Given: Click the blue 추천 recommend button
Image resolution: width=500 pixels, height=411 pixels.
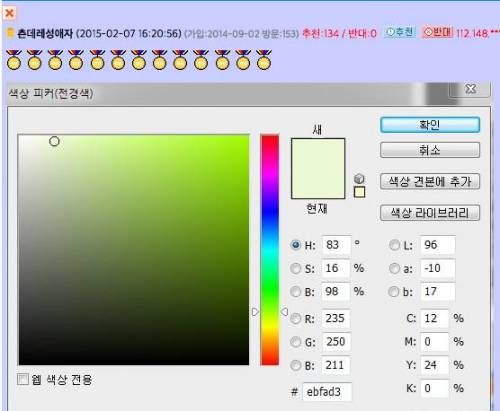Looking at the screenshot, I should point(400,32).
